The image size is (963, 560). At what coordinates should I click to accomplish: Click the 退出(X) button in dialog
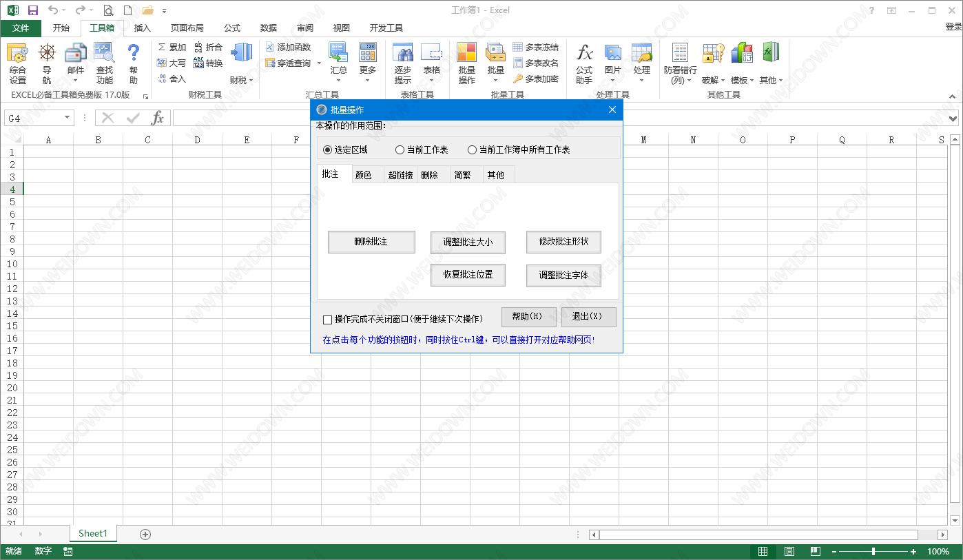point(588,317)
